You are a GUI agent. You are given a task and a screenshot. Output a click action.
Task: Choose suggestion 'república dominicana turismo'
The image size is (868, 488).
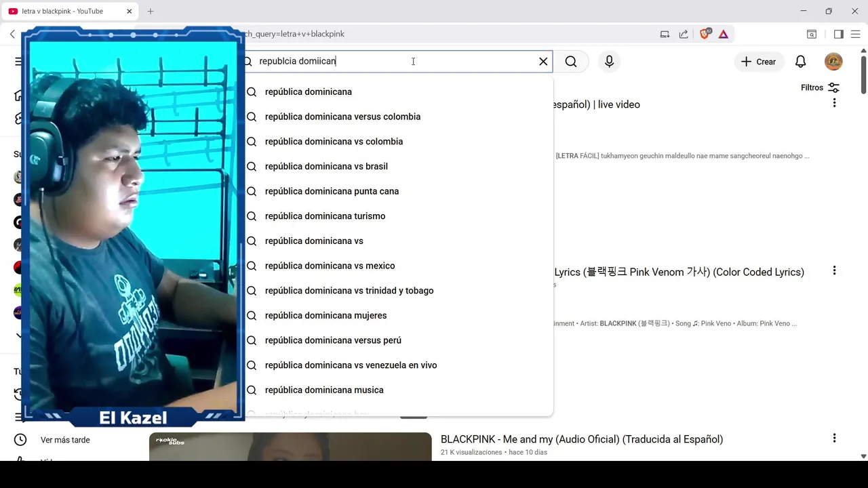click(399, 216)
